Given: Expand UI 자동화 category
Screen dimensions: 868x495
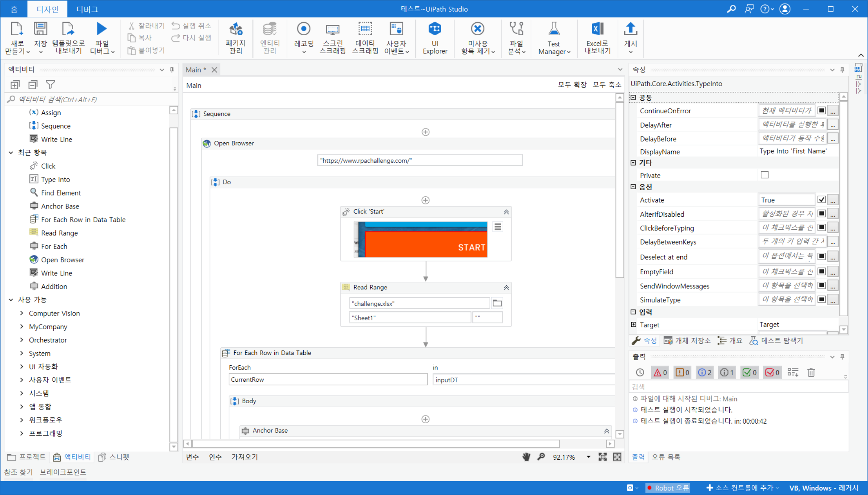Looking at the screenshot, I should point(22,367).
